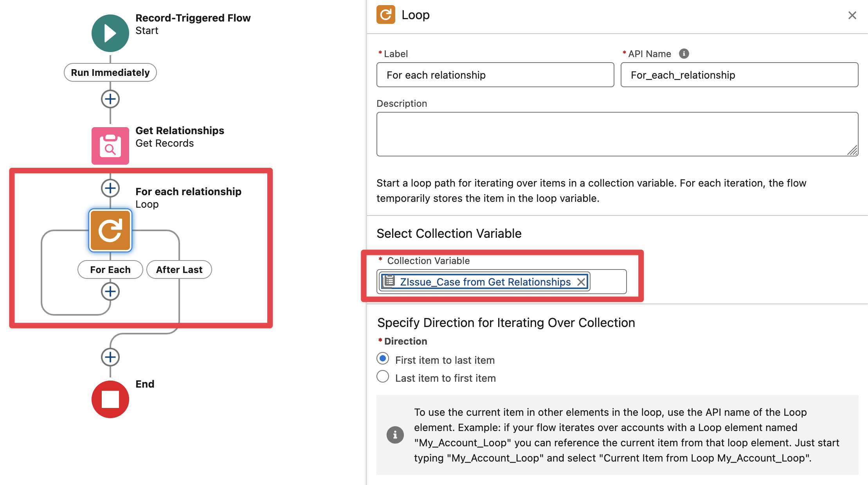Click inside the Description text area
This screenshot has height=485, width=868.
[x=617, y=134]
